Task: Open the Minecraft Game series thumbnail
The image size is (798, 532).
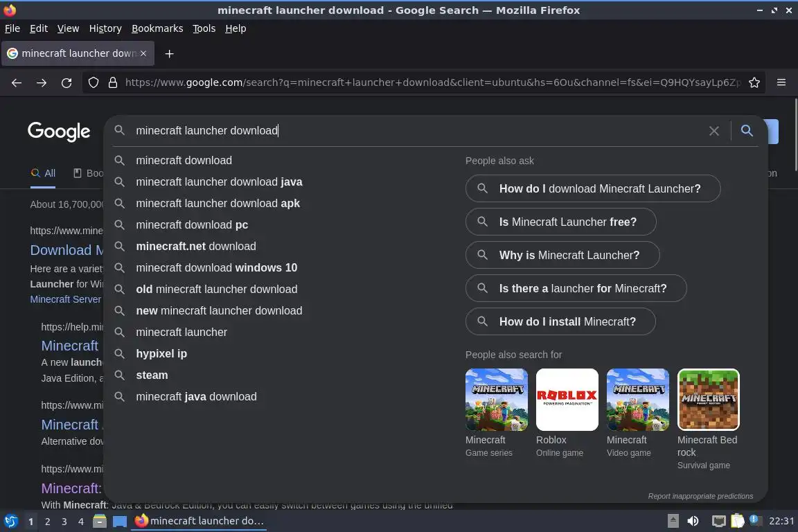Action: point(496,400)
